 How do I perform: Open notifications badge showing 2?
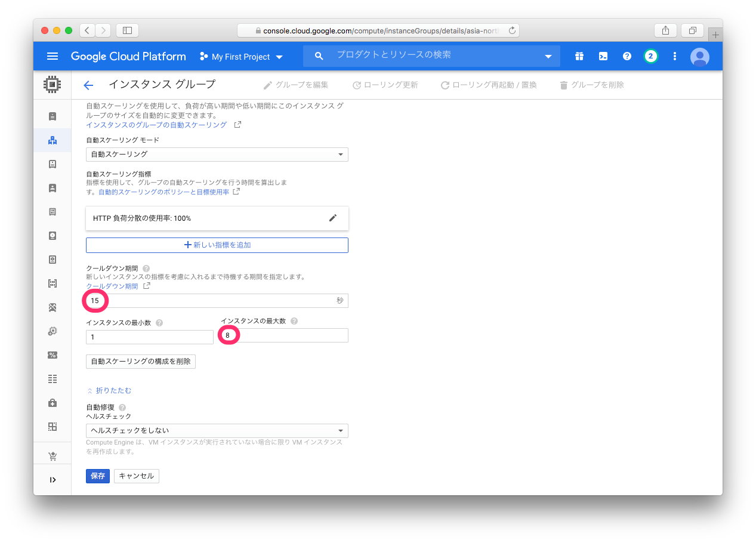point(650,56)
